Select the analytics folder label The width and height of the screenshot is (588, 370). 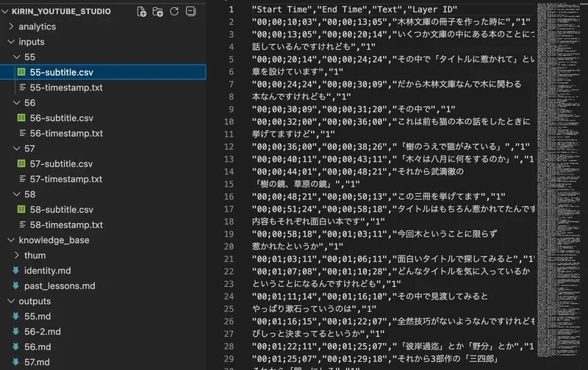pyautogui.click(x=37, y=26)
